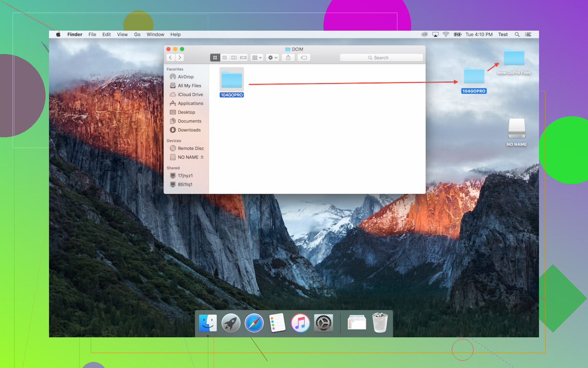
Task: Open Safari from the Dock
Action: [x=254, y=323]
